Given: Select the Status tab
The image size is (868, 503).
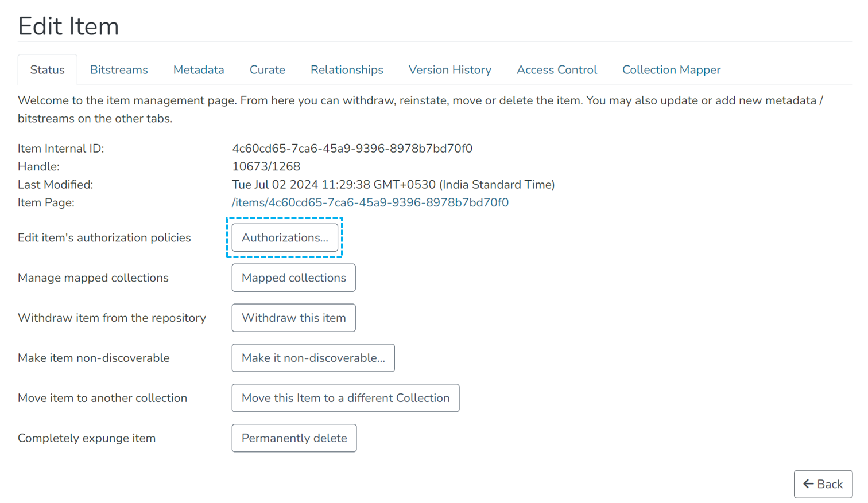Looking at the screenshot, I should [47, 70].
